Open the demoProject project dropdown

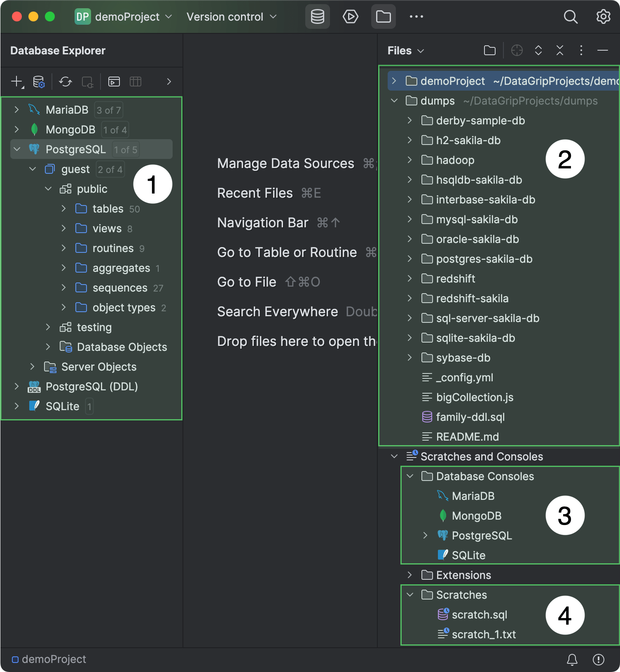pyautogui.click(x=123, y=17)
